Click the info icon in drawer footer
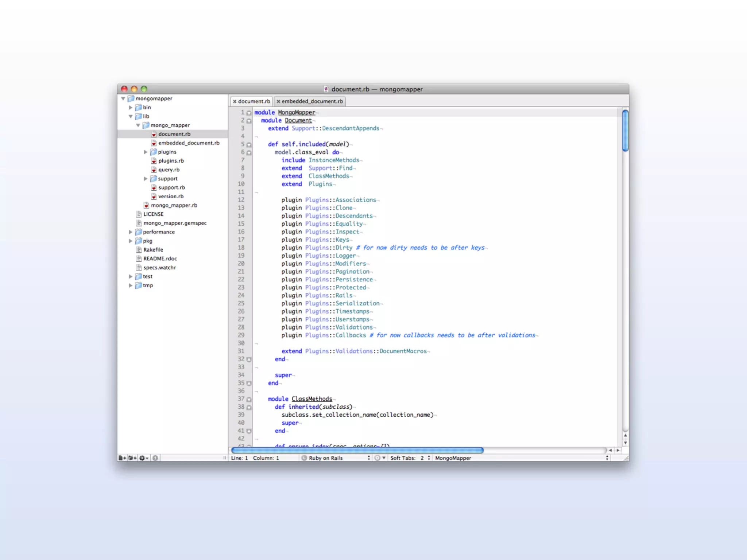The image size is (747, 560). [155, 458]
